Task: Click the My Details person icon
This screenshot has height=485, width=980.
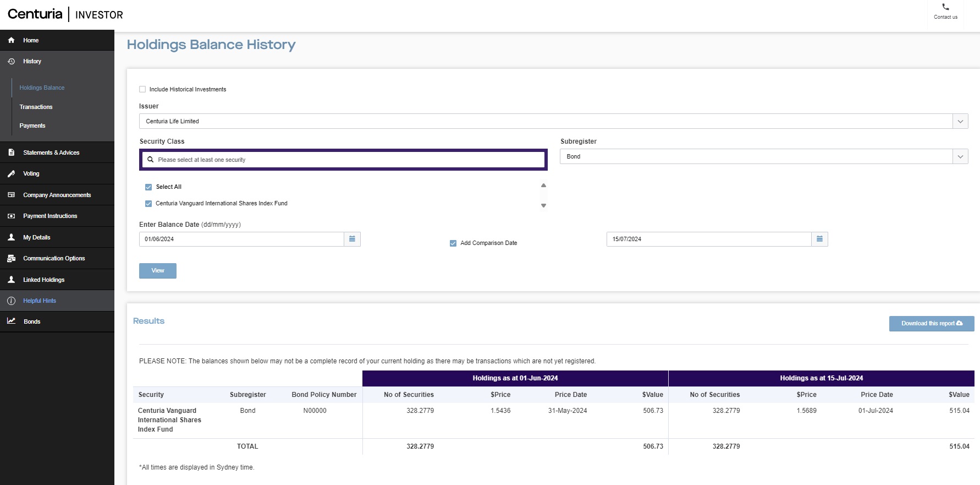Action: point(11,237)
